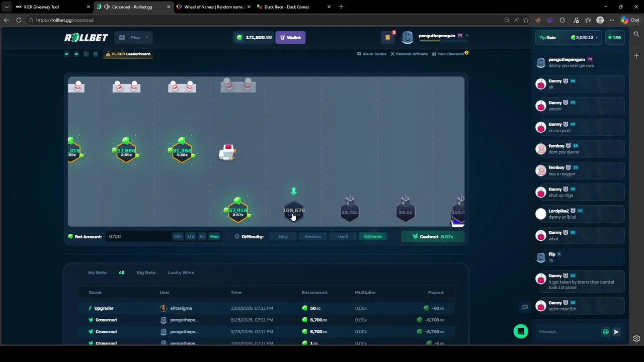This screenshot has width=644, height=362.
Task: Click the difficulty info question icon
Action: tap(237, 237)
